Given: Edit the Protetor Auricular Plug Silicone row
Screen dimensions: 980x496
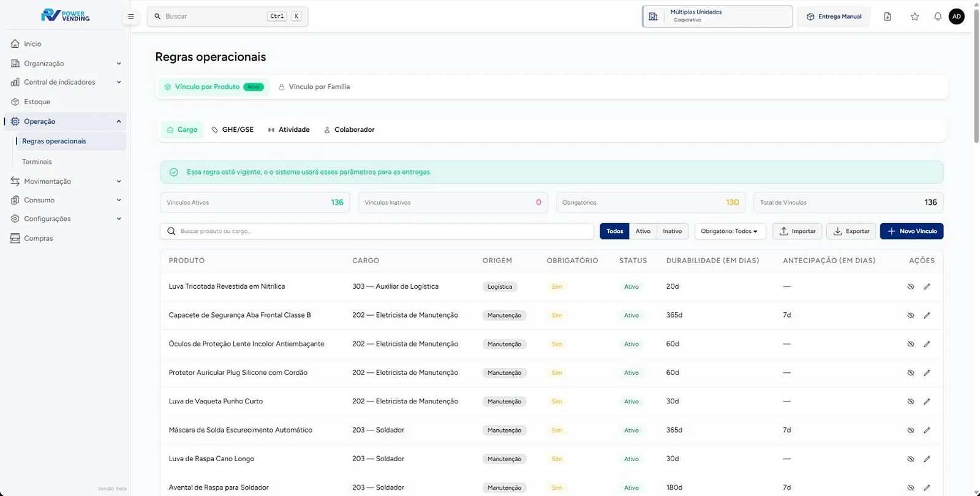Looking at the screenshot, I should (927, 373).
